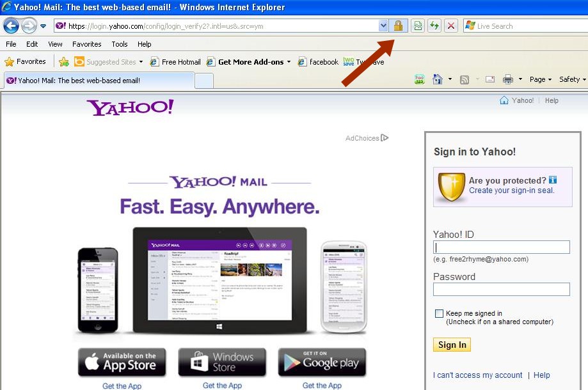Click Get the App under Google Play
This screenshot has width=588, height=390.
point(322,386)
